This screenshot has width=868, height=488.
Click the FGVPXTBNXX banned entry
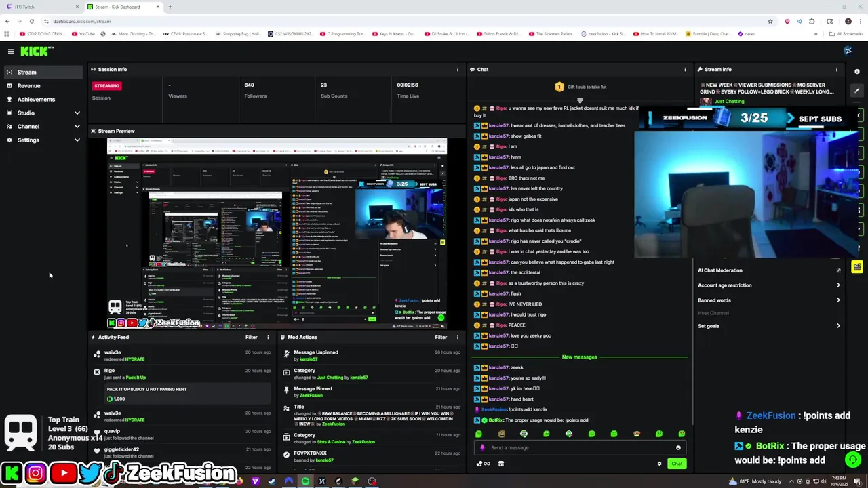372,457
